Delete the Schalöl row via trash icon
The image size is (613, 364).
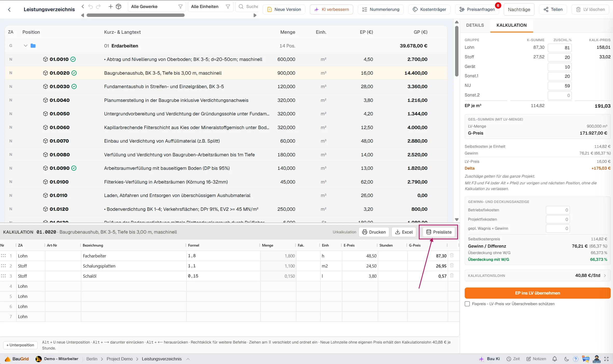coord(452,276)
